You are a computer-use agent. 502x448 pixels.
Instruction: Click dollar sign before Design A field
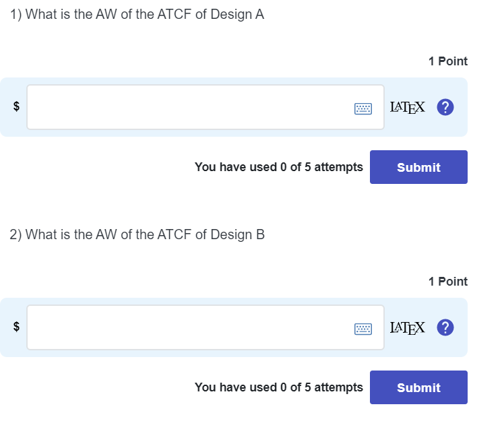(17, 107)
